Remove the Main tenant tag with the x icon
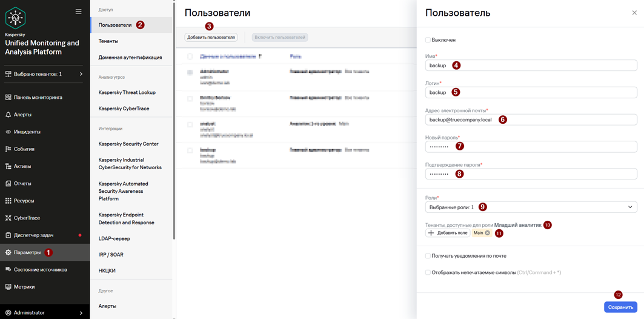Screen dimensions: 644x319 pos(487,233)
